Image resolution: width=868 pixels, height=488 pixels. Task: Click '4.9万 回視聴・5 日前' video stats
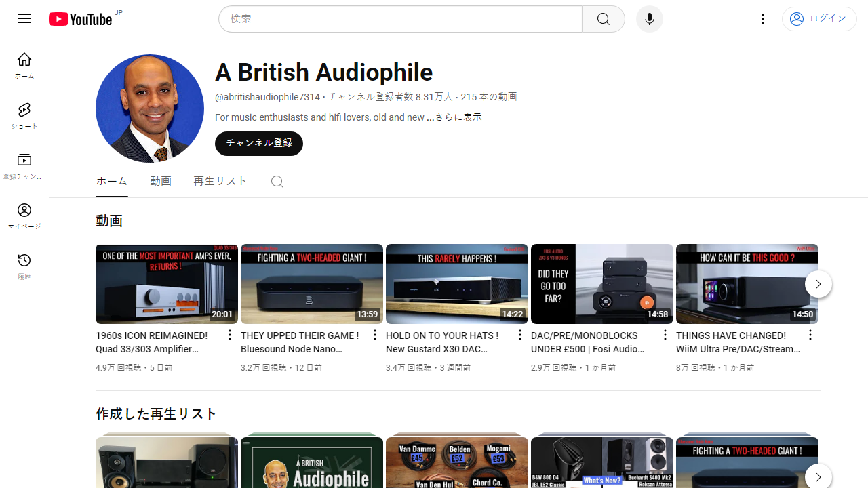click(x=134, y=368)
